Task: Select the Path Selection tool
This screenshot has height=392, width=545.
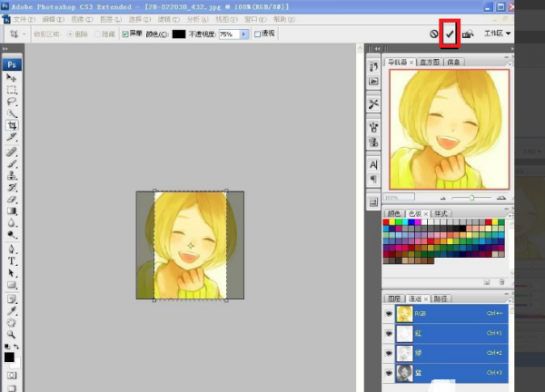Action: click(12, 273)
